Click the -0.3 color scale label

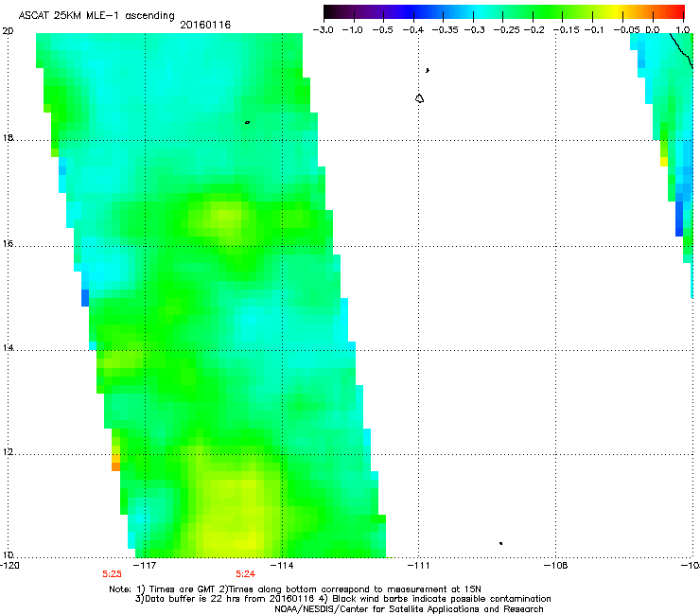(x=475, y=30)
